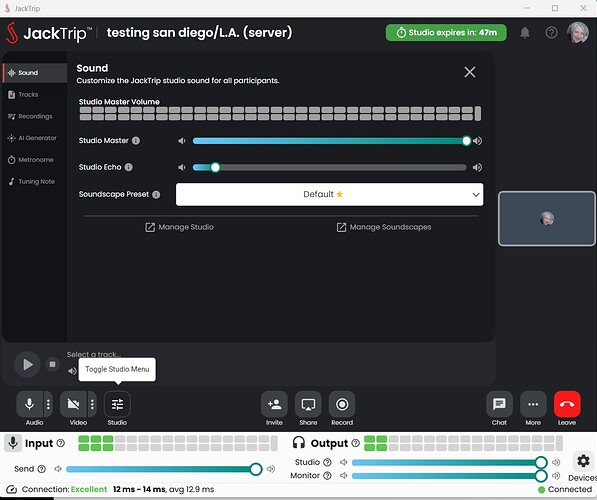Open the Metronome tab
597x500 pixels.
point(35,160)
